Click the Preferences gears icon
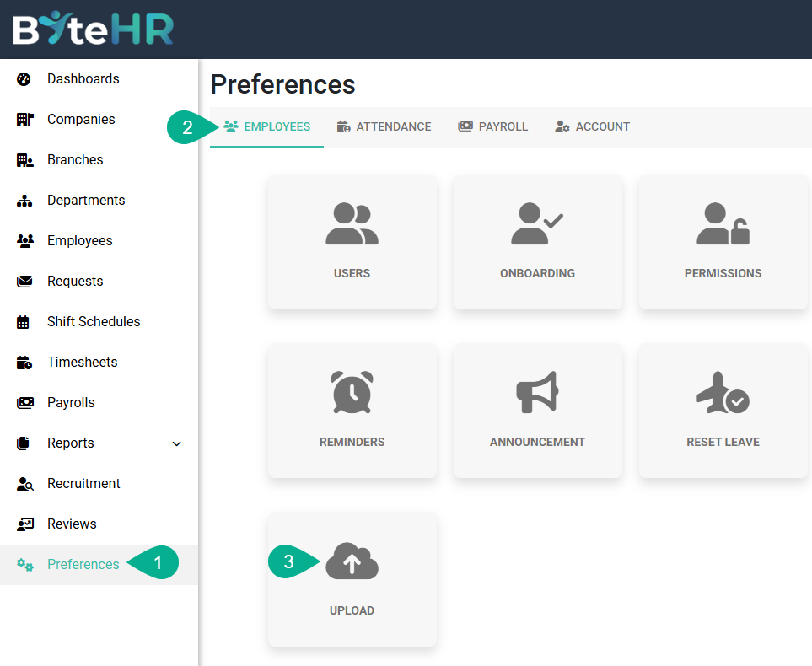Viewport: 812px width, 666px height. tap(24, 565)
